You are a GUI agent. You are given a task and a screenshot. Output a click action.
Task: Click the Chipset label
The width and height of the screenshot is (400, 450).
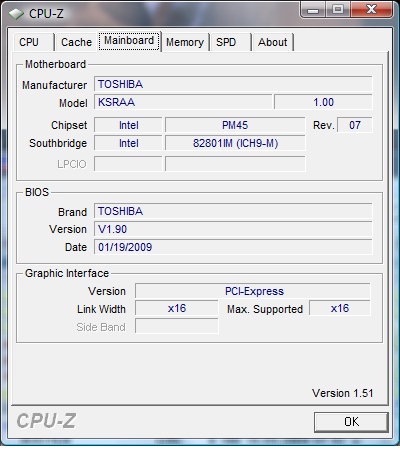(x=69, y=125)
